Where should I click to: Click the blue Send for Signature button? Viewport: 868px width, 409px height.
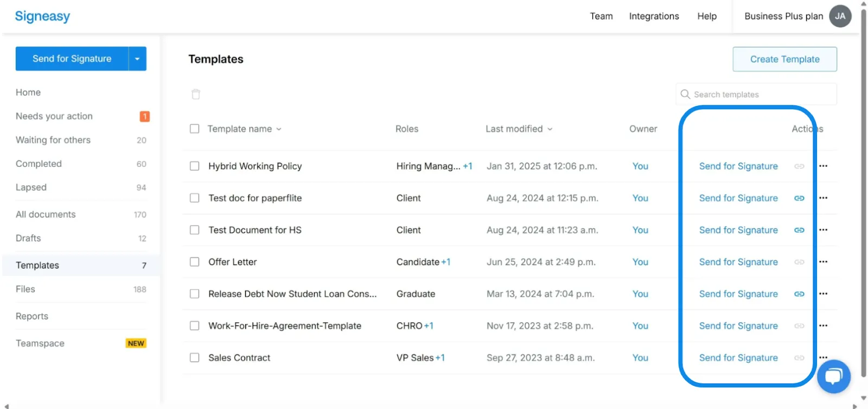(x=72, y=59)
